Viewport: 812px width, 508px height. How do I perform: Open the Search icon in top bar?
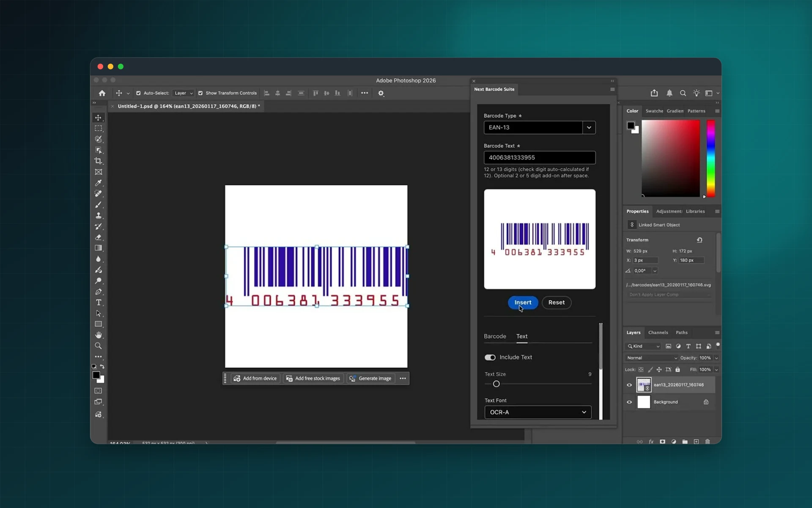683,93
